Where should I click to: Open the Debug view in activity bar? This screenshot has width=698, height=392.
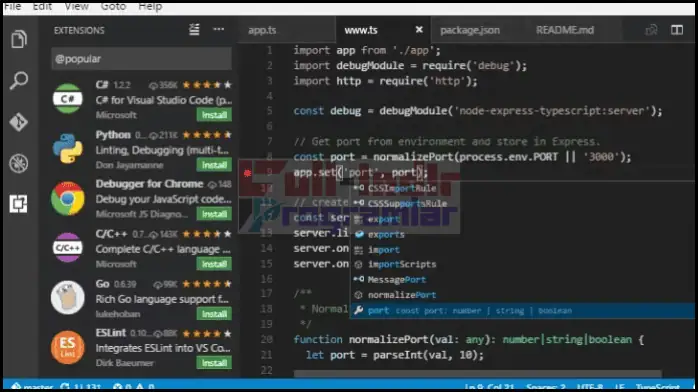19,163
